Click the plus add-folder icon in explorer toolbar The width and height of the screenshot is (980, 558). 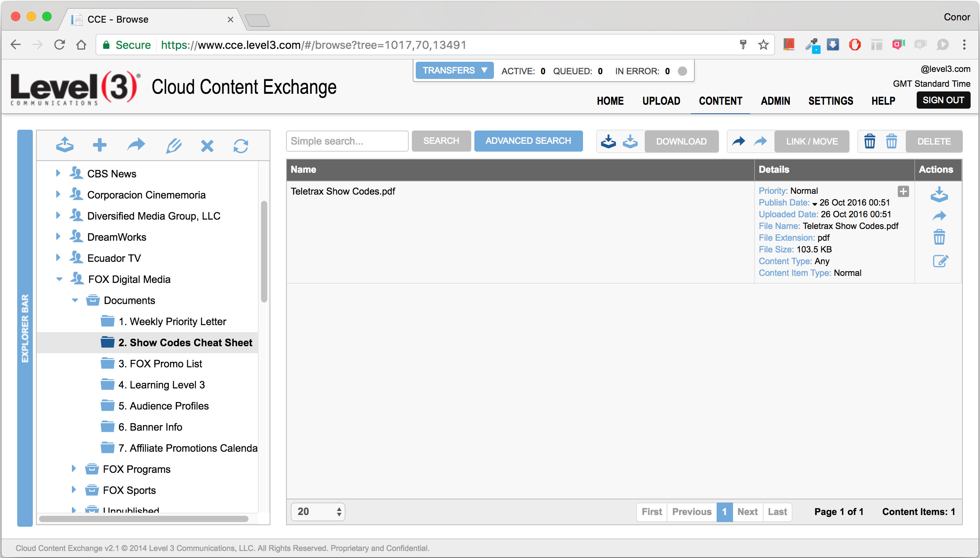click(x=100, y=145)
